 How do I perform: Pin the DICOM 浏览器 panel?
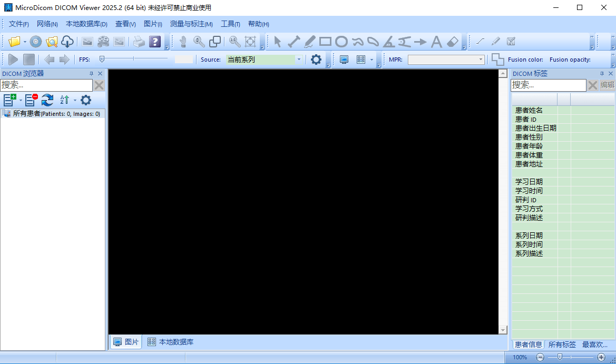coord(91,73)
